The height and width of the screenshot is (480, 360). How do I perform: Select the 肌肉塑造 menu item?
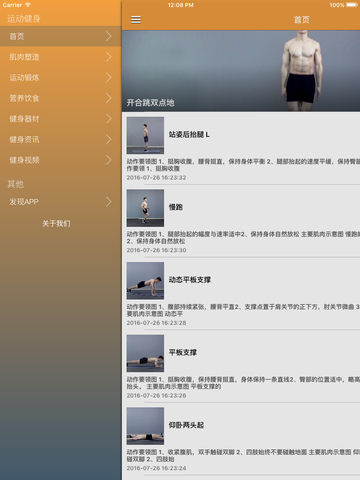coord(60,57)
